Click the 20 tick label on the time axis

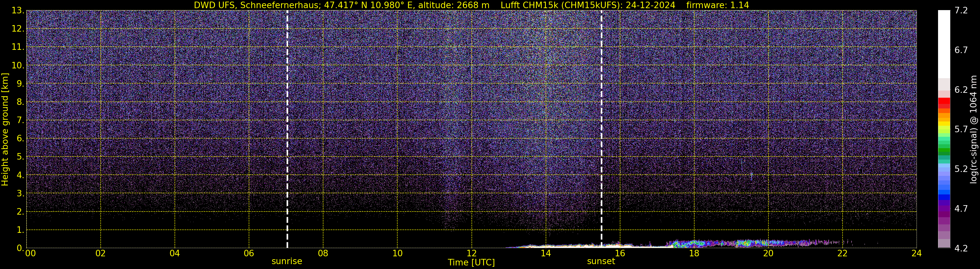click(x=768, y=253)
